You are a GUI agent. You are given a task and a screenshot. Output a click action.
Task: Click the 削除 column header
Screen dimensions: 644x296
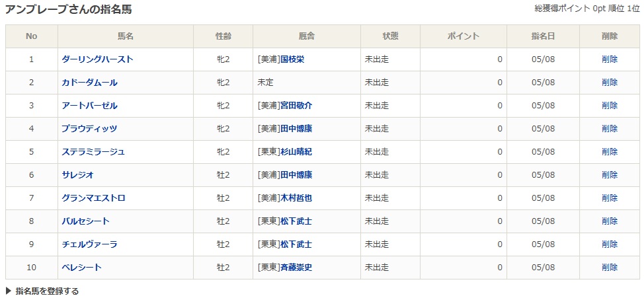click(610, 36)
